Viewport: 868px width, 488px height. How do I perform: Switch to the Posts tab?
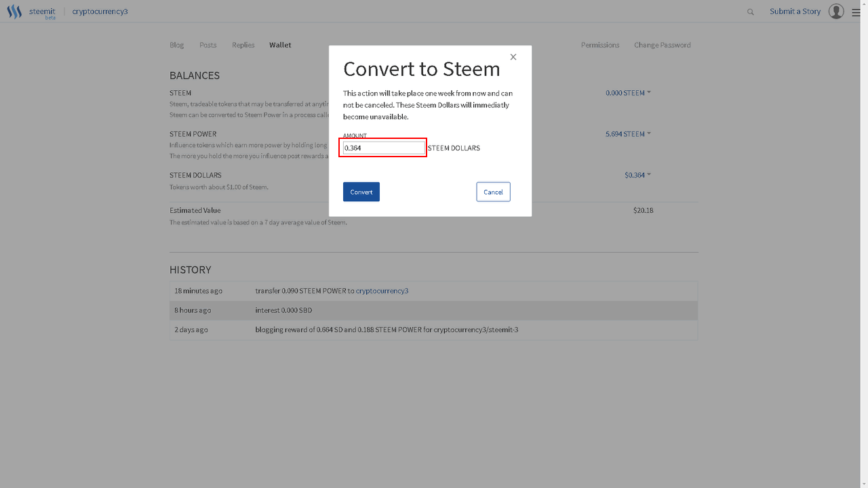point(208,45)
